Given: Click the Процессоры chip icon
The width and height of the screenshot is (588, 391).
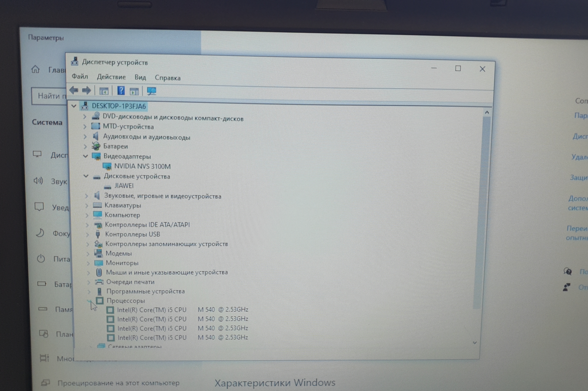Looking at the screenshot, I should [100, 300].
